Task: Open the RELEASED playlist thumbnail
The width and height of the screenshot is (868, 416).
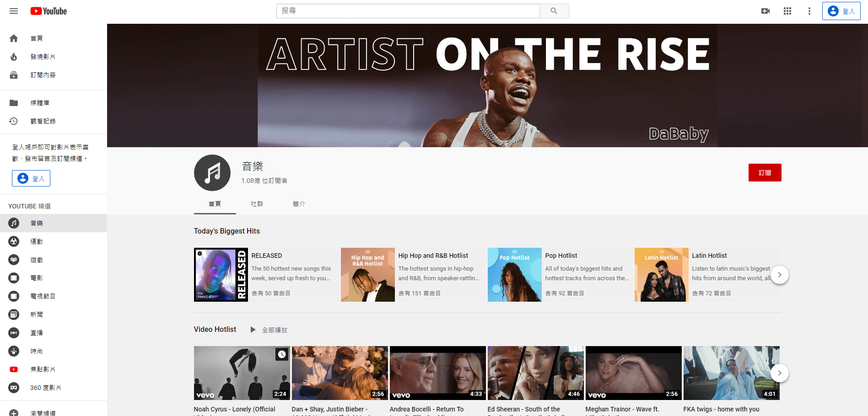Action: [221, 275]
